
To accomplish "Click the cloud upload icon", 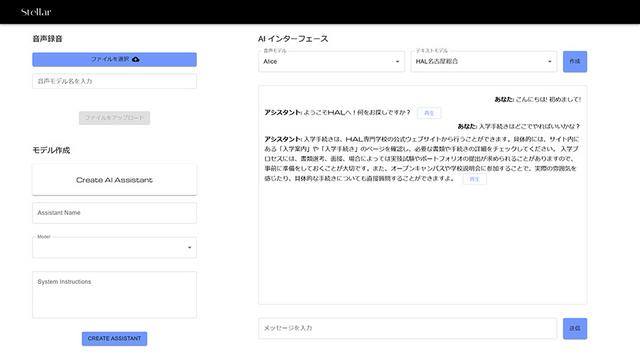I will click(136, 60).
